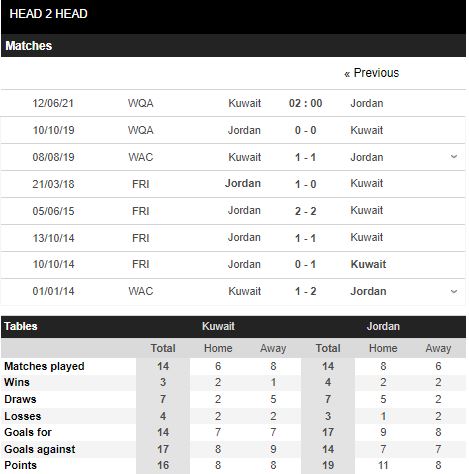Click Jordan header in Tables section
This screenshot has height=474, width=469.
[383, 326]
